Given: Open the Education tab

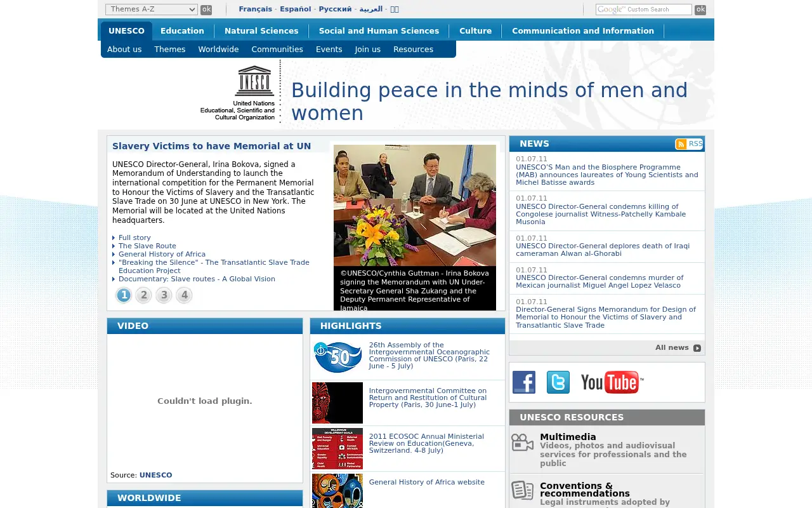Looking at the screenshot, I should click(x=182, y=31).
